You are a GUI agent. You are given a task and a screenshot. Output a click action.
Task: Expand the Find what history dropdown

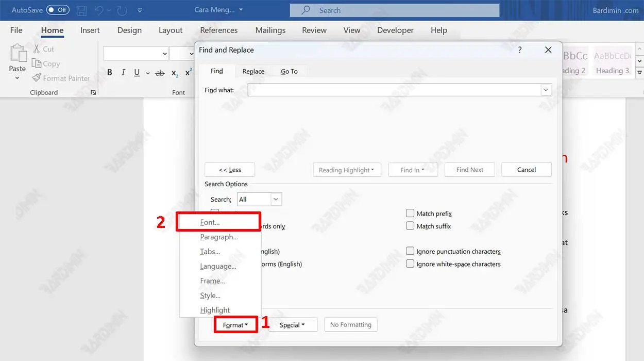546,90
